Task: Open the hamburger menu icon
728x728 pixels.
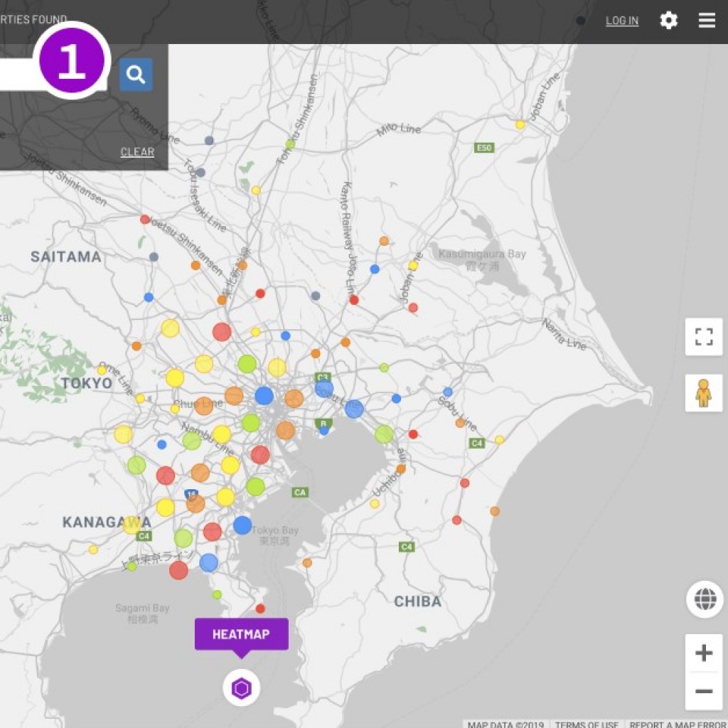Action: pyautogui.click(x=706, y=21)
